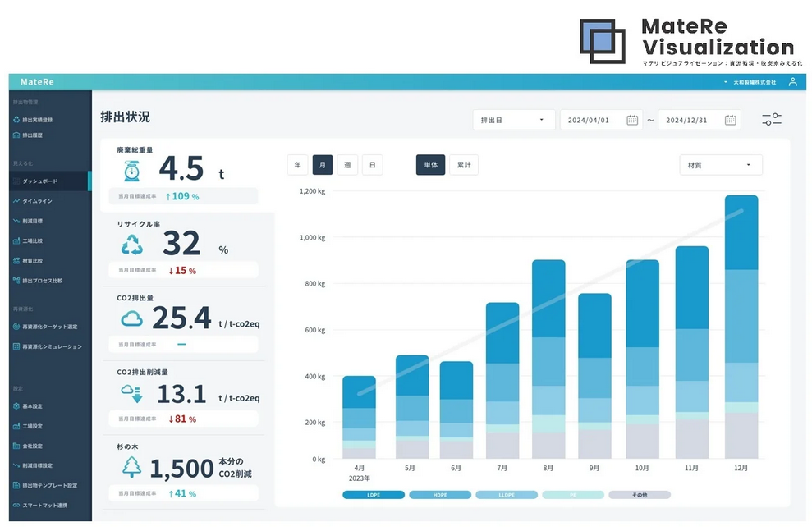Expand the 材質 dropdown above chart
The image size is (812, 531).
point(720,165)
